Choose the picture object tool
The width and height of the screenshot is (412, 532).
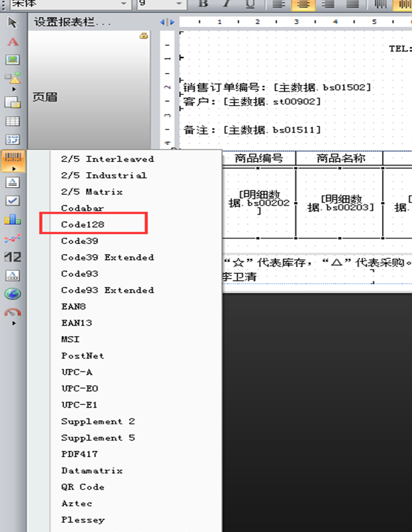pos(12,60)
